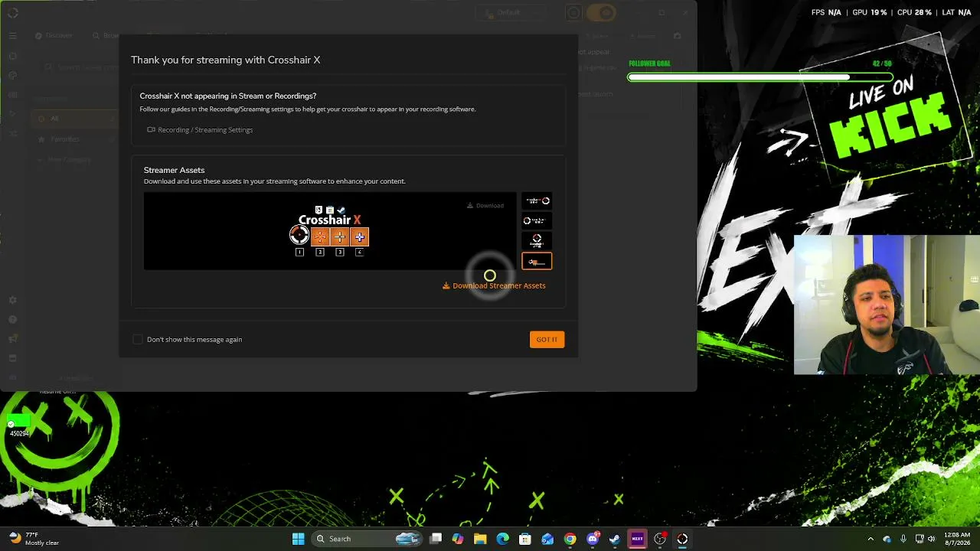Image resolution: width=980 pixels, height=551 pixels.
Task: Open Microsoft Store from the taskbar
Action: click(525, 539)
